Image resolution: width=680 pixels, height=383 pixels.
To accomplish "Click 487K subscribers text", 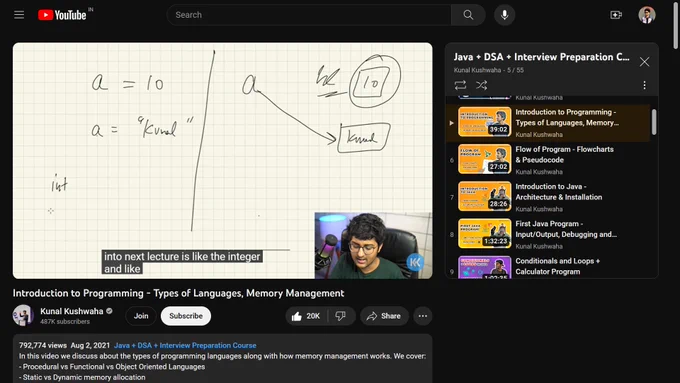I will pyautogui.click(x=65, y=321).
